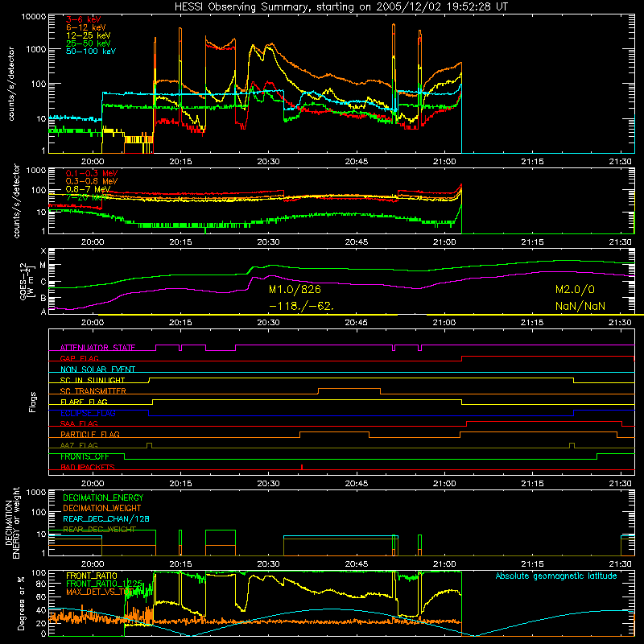Click the M2.0/0 flare annotation
This screenshot has width=644, height=644.
[575, 290]
